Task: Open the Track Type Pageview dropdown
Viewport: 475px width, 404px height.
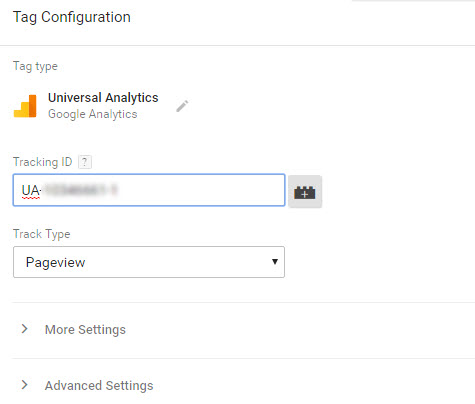Action: point(149,262)
